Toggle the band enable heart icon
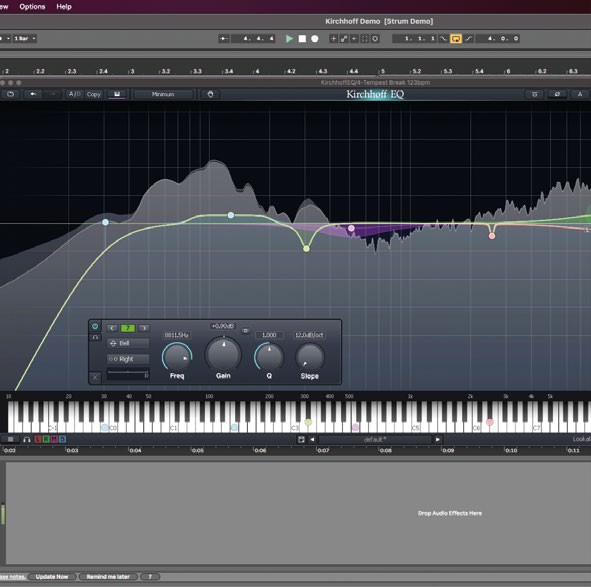591x587 pixels. point(95,326)
